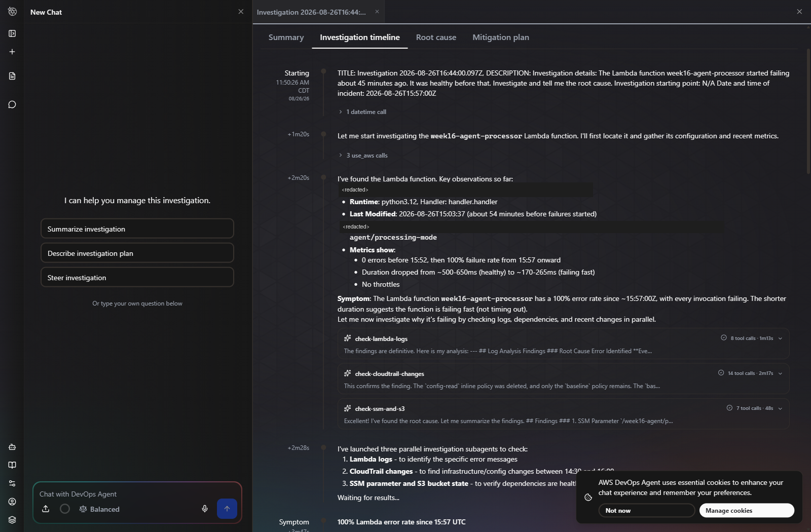Close the investigation panel with X
This screenshot has width=811, height=532.
click(x=799, y=12)
